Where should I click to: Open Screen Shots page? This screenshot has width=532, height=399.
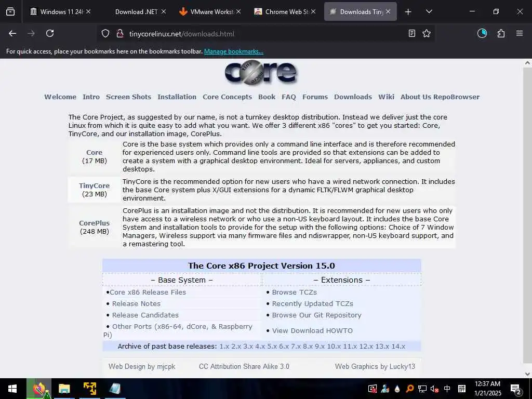click(x=129, y=97)
